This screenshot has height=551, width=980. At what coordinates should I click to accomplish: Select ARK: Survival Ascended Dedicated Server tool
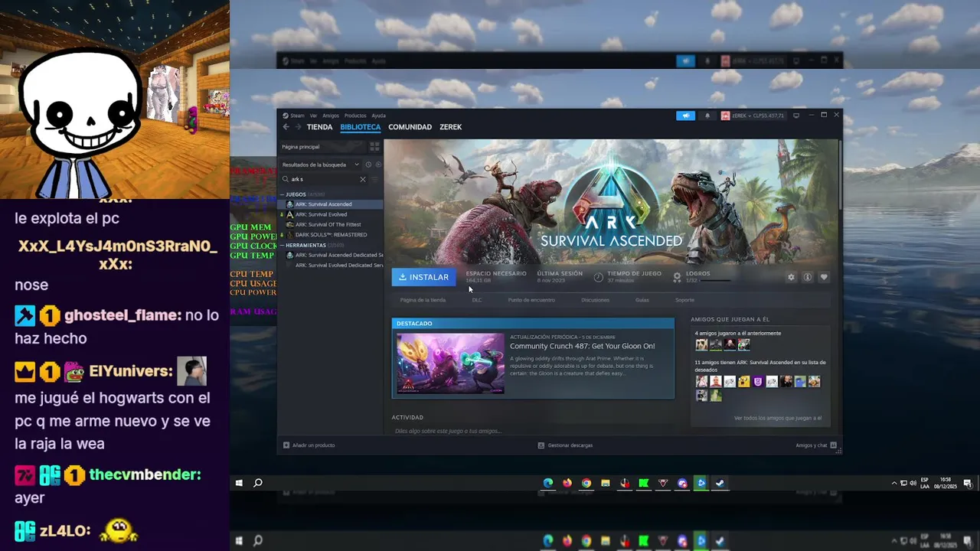point(330,255)
